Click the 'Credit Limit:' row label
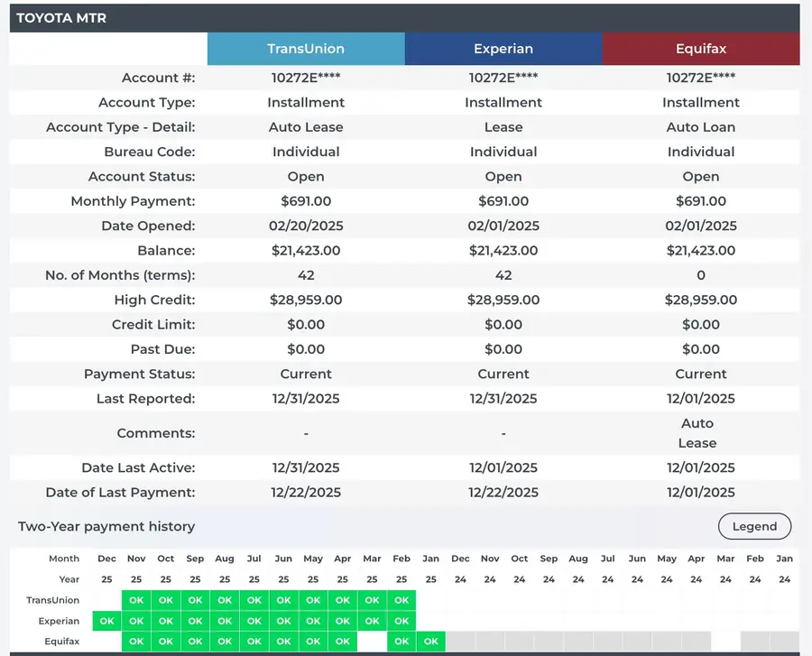This screenshot has width=812, height=656. pyautogui.click(x=153, y=325)
